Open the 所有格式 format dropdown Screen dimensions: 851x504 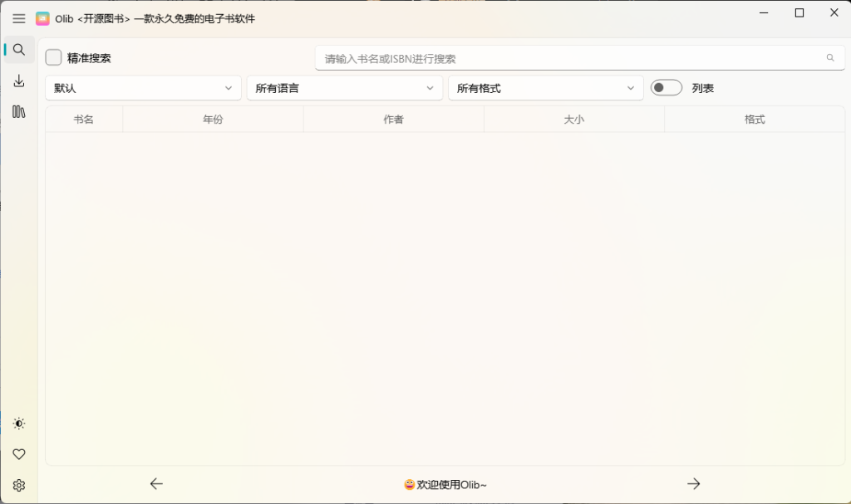tap(545, 87)
